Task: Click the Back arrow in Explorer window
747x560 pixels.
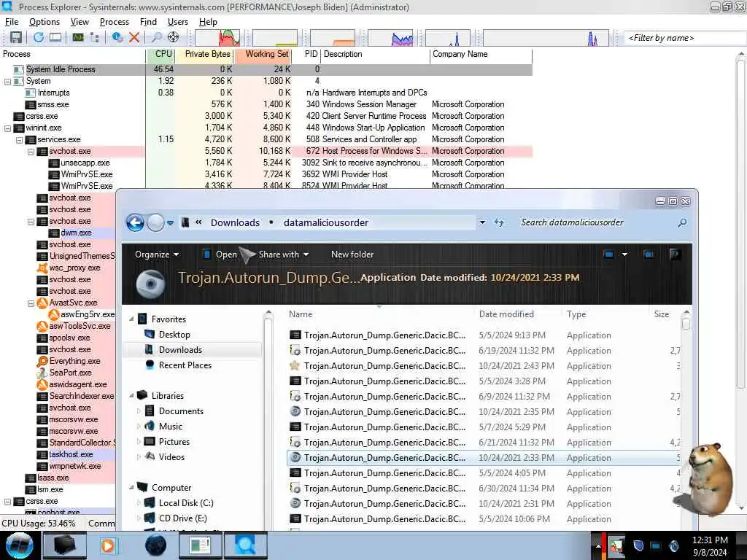Action: 135,222
